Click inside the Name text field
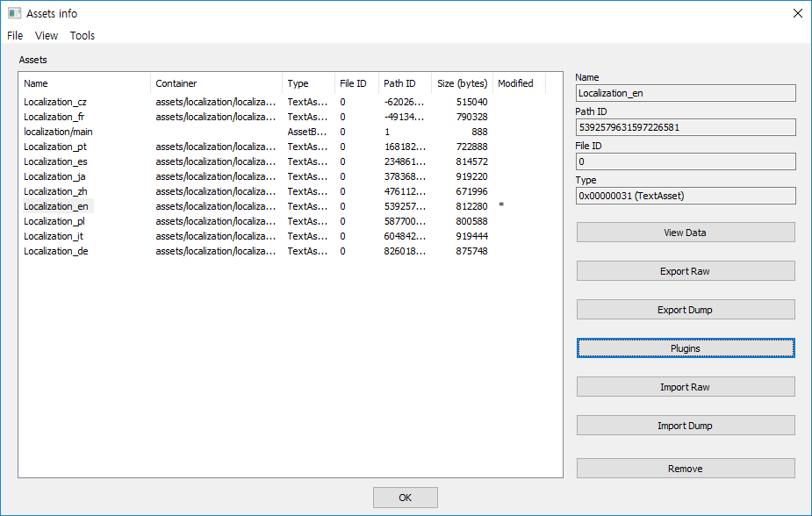 (685, 92)
